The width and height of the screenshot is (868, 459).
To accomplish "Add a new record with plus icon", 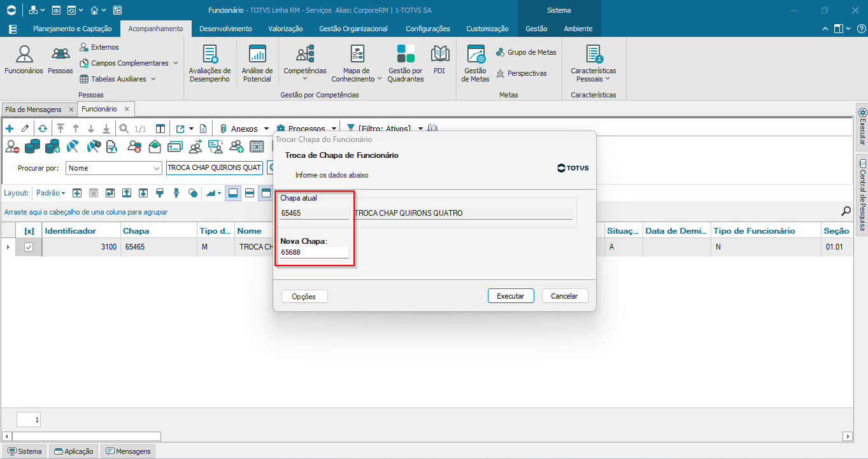I will [x=10, y=129].
